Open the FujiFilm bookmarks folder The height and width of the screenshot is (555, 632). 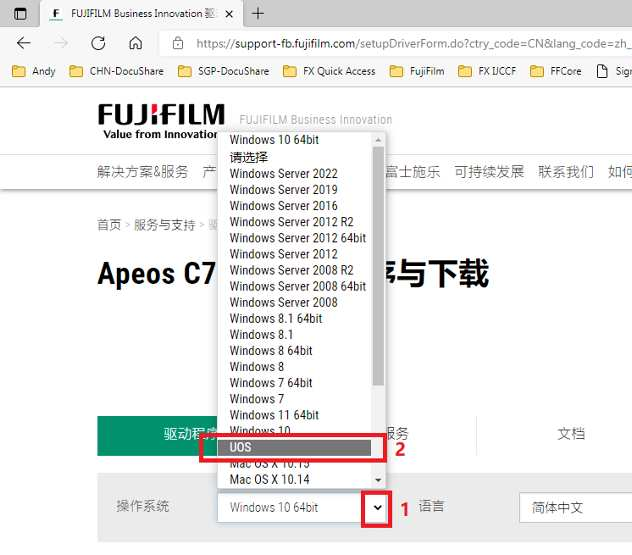pyautogui.click(x=417, y=71)
